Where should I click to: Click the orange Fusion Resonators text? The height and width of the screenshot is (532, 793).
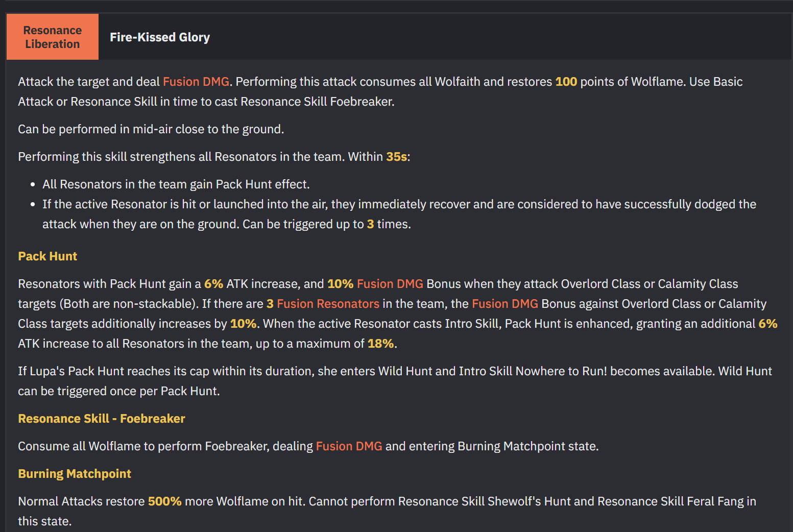tap(328, 304)
